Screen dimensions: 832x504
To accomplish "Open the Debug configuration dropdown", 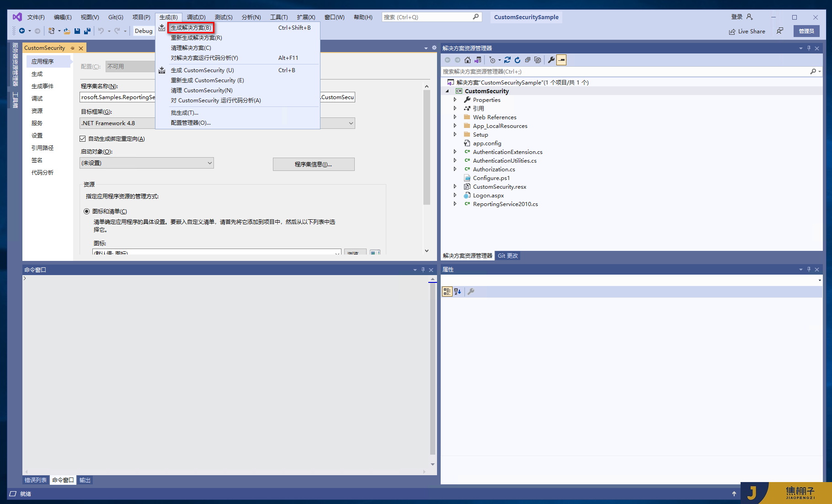I will [x=144, y=31].
